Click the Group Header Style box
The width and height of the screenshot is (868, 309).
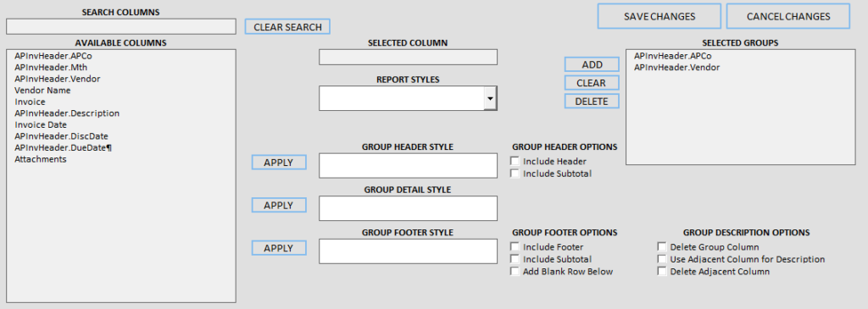click(x=408, y=166)
